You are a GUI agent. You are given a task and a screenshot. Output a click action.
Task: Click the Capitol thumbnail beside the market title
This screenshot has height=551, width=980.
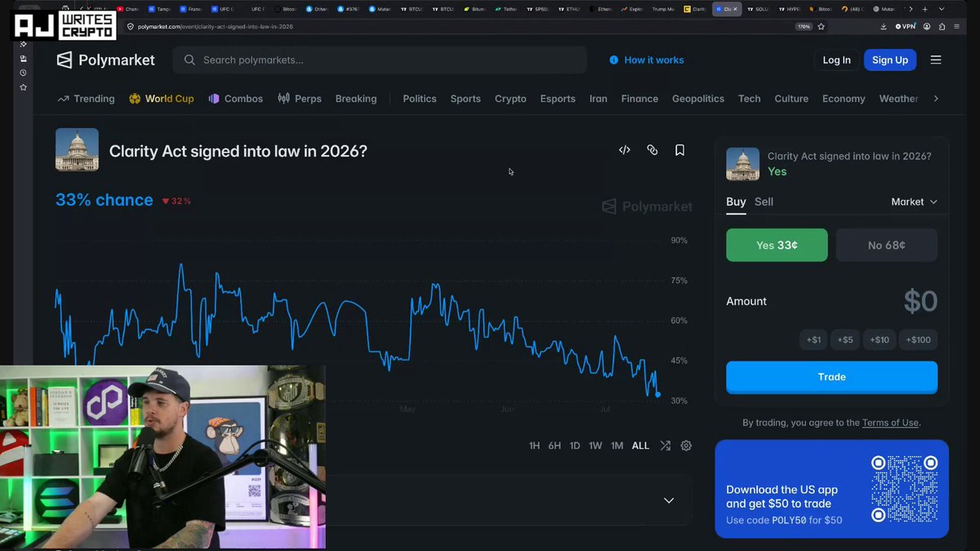click(77, 149)
